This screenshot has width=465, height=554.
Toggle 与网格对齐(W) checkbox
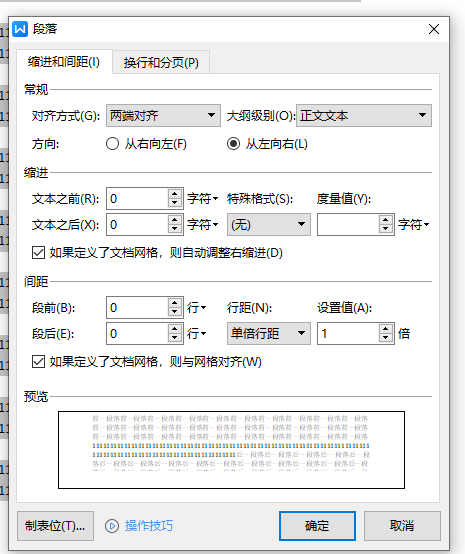(x=38, y=362)
